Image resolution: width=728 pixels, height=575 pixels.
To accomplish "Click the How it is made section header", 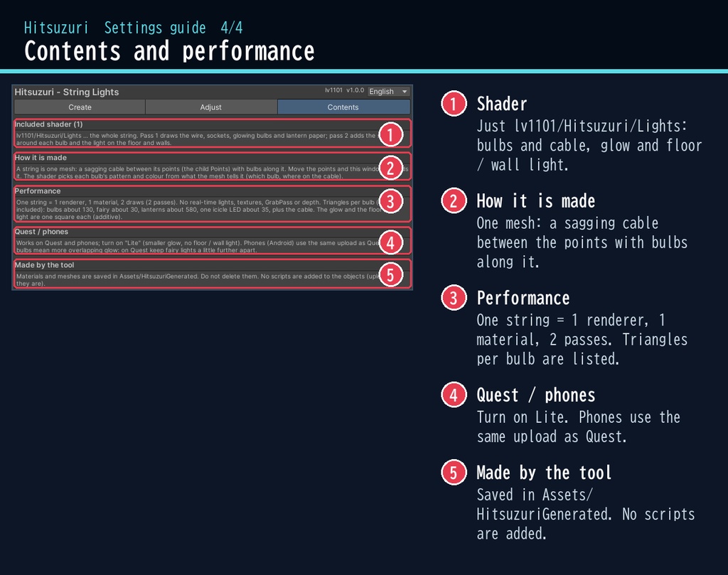I will click(41, 158).
